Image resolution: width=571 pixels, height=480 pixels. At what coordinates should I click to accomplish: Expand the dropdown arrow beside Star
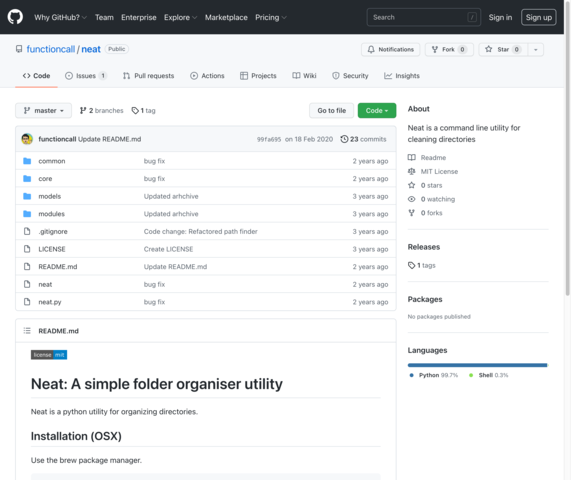[536, 50]
